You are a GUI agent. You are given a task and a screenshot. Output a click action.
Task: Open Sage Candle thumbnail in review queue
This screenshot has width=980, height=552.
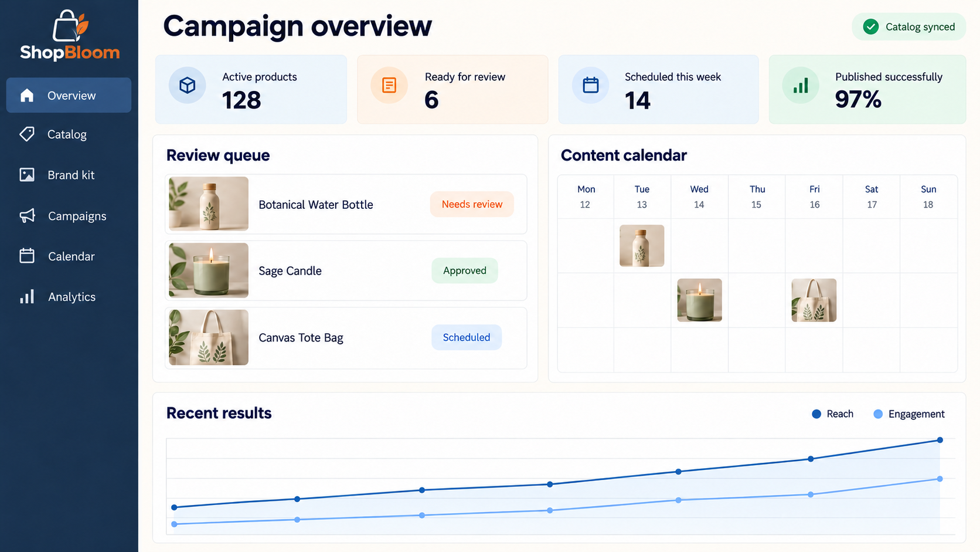209,270
